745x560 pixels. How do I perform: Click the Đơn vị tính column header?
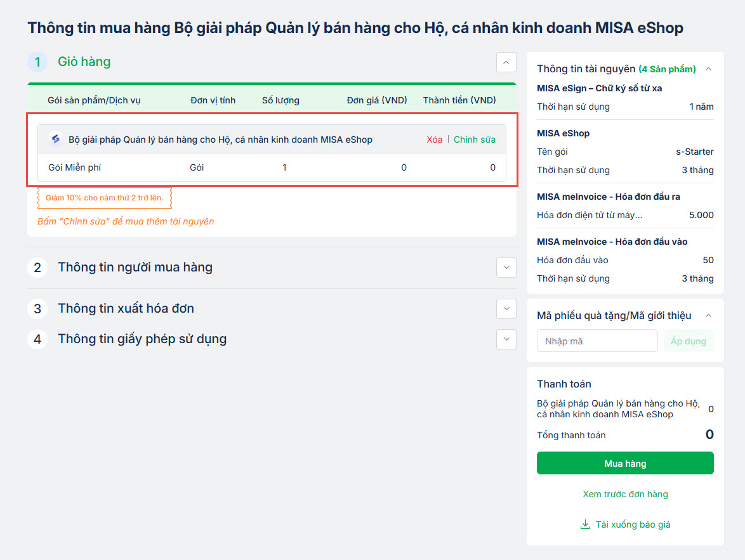click(x=213, y=100)
